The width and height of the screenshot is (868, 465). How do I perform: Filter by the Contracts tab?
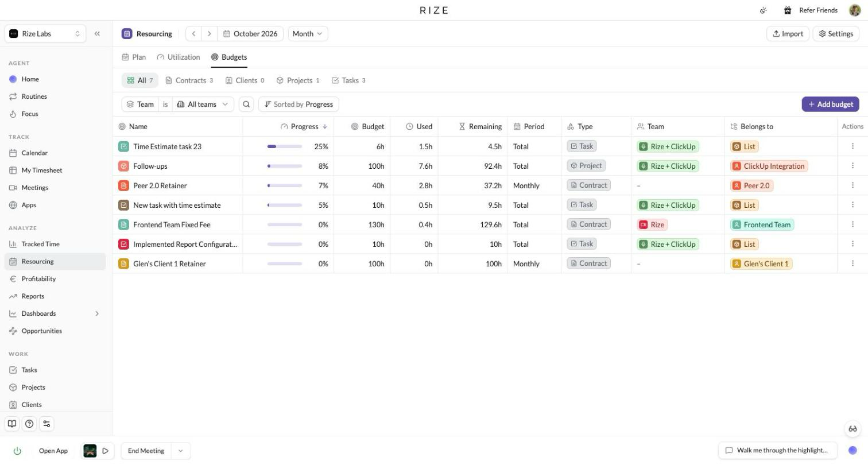pos(189,80)
